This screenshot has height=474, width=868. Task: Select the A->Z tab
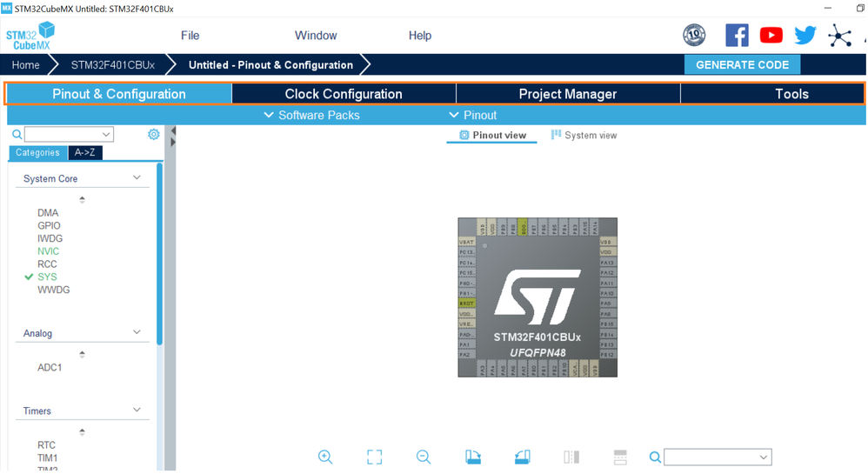(x=84, y=152)
